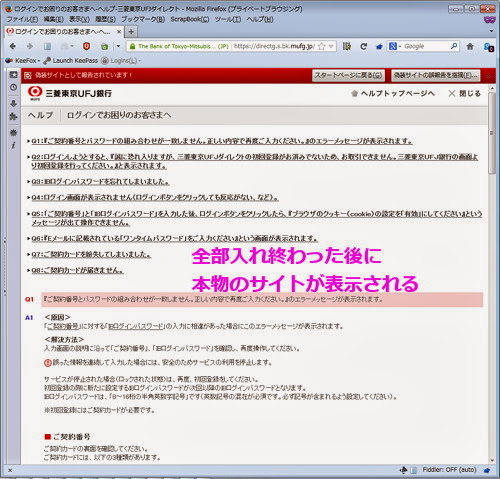
Task: Click スタートページに戻る(G) button
Action: click(x=348, y=75)
